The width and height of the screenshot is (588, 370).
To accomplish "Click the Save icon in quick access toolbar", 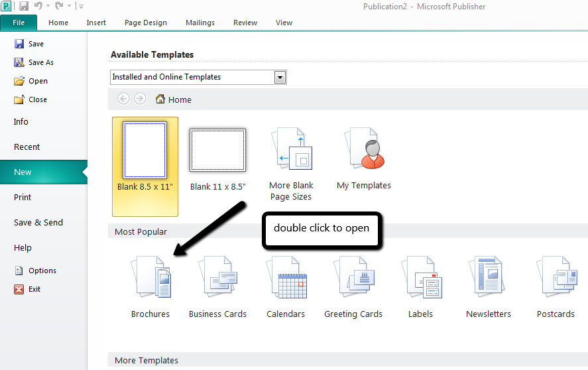I will (24, 5).
